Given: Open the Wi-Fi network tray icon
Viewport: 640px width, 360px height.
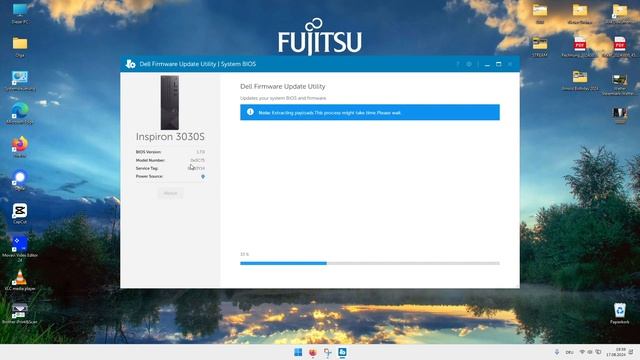Looking at the screenshot, I should coord(582,352).
